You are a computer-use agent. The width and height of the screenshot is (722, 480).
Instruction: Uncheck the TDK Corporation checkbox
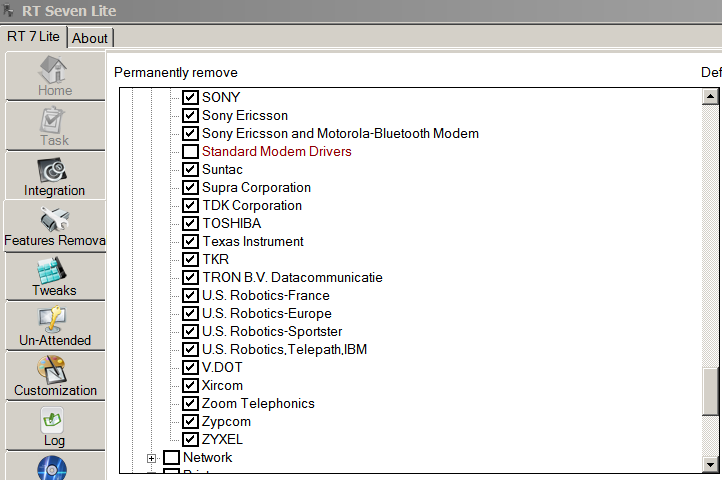[190, 205]
